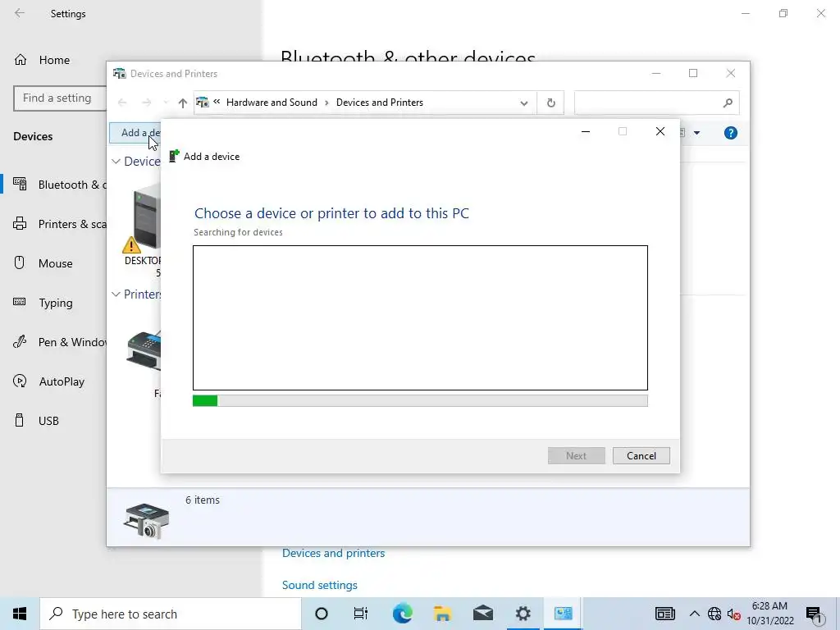Click the taskbar clock showing 6:28 AM

pyautogui.click(x=769, y=614)
